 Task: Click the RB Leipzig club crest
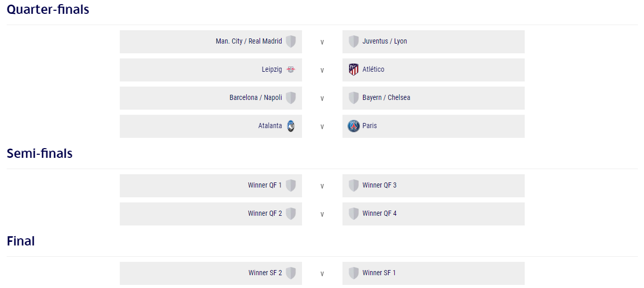coord(291,70)
